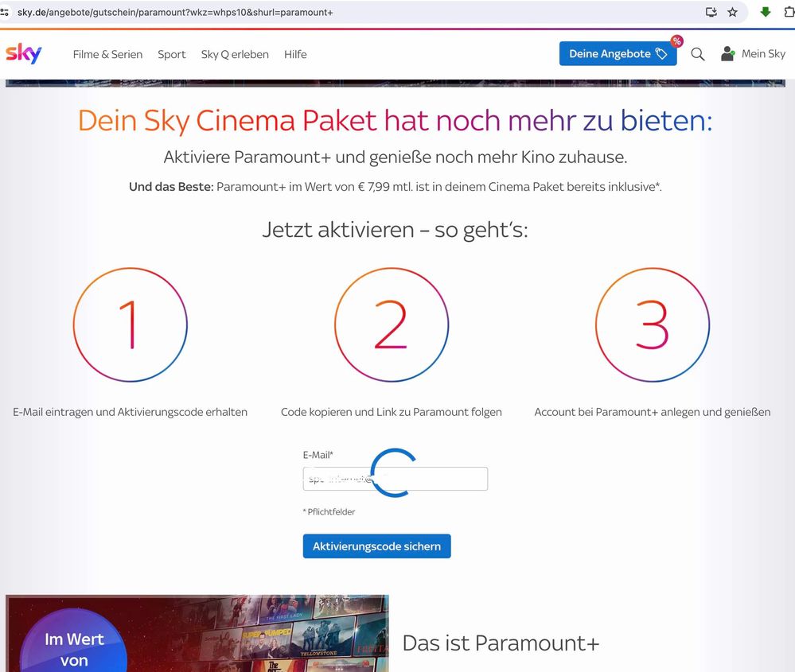Click the 'Im Wert von' badge
Viewport: 795px width, 672px height.
click(x=74, y=641)
